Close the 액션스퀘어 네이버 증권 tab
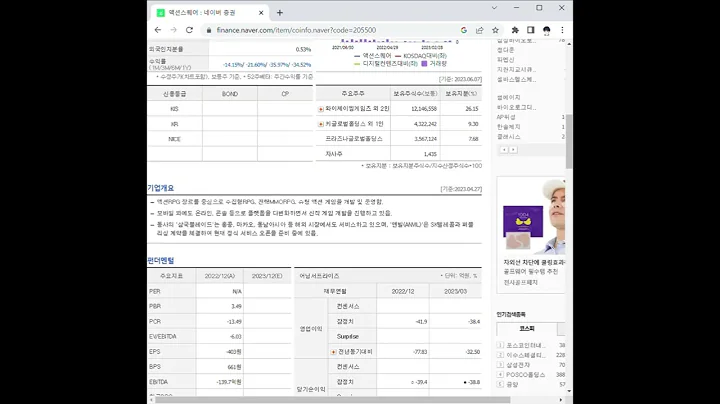The image size is (720, 404). pyautogui.click(x=261, y=13)
